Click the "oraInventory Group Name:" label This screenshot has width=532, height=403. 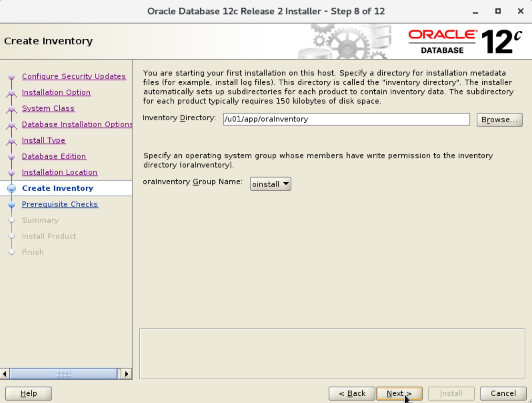[192, 182]
